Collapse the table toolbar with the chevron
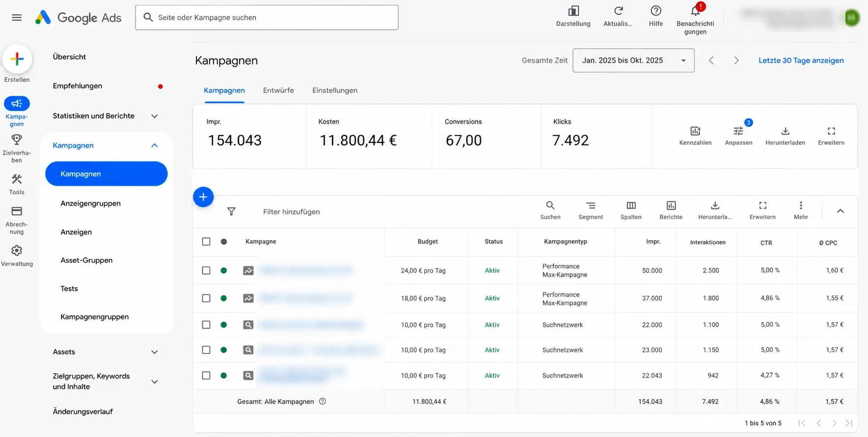The height and width of the screenshot is (437, 868). click(840, 211)
